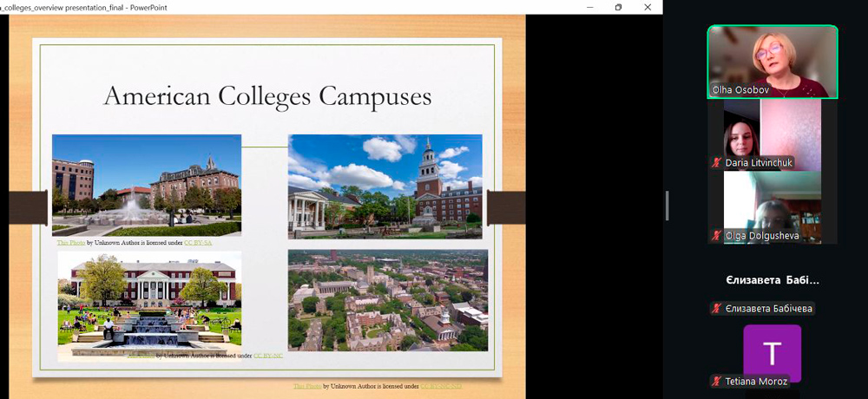Screen dimensions: 868x399
Task: Open the CC BY-NC license link
Action: tap(268, 356)
